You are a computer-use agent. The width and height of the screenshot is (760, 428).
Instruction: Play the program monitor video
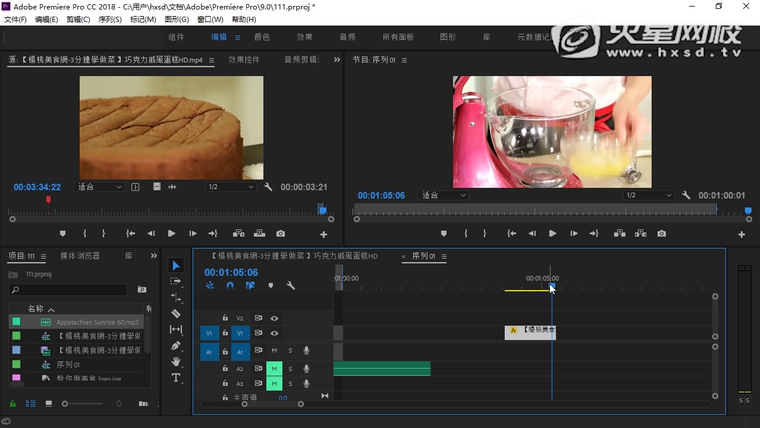tap(553, 233)
